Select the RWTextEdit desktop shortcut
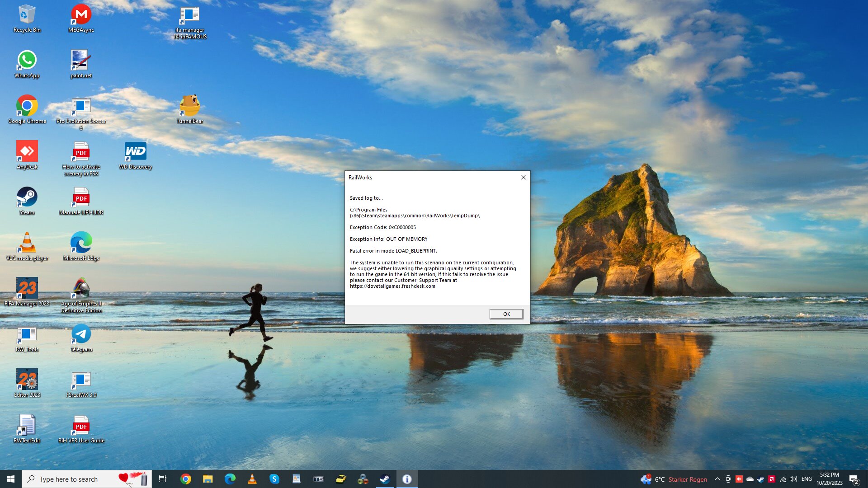The width and height of the screenshot is (868, 488). pyautogui.click(x=27, y=426)
